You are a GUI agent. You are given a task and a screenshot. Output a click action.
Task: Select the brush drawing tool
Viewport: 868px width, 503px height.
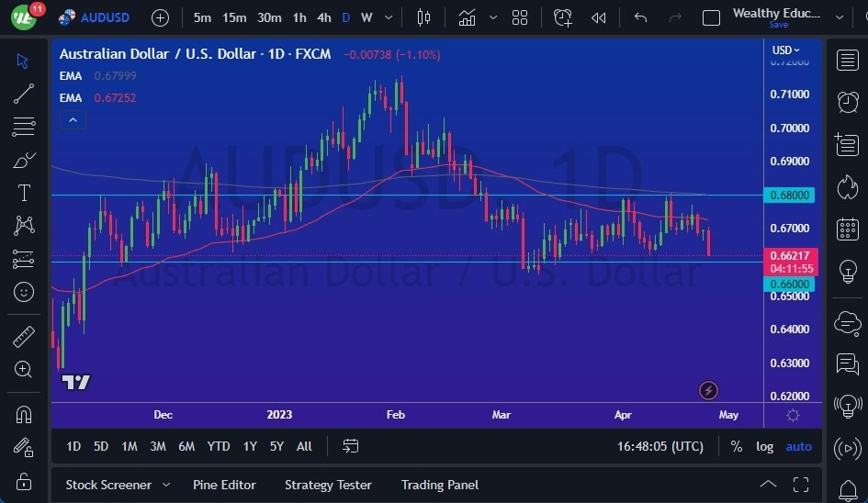coord(24,160)
